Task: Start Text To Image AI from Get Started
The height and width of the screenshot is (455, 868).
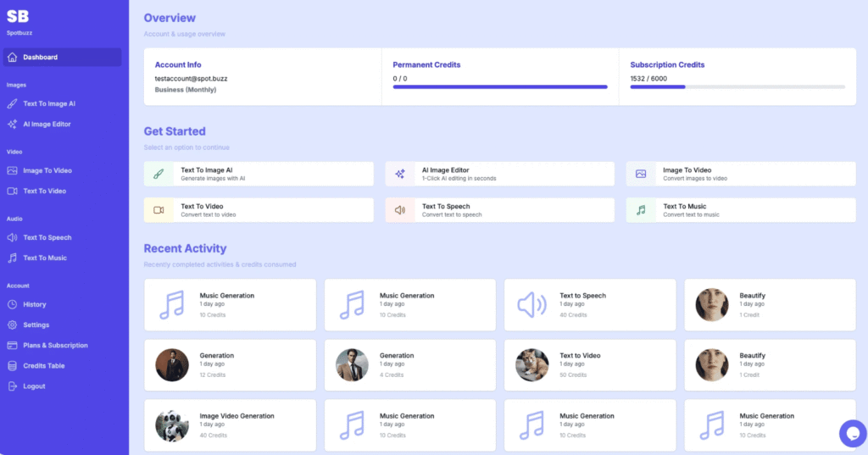Action: point(259,174)
